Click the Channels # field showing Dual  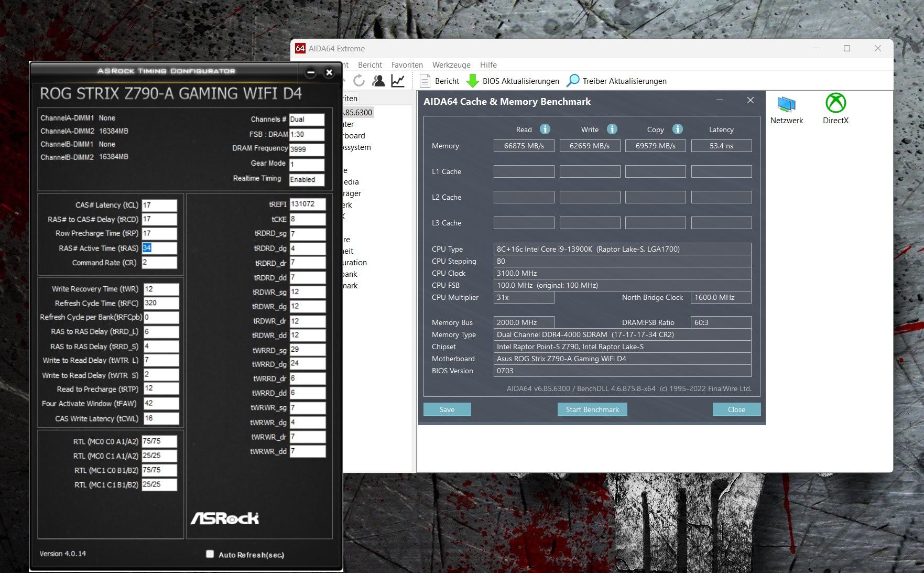point(307,120)
